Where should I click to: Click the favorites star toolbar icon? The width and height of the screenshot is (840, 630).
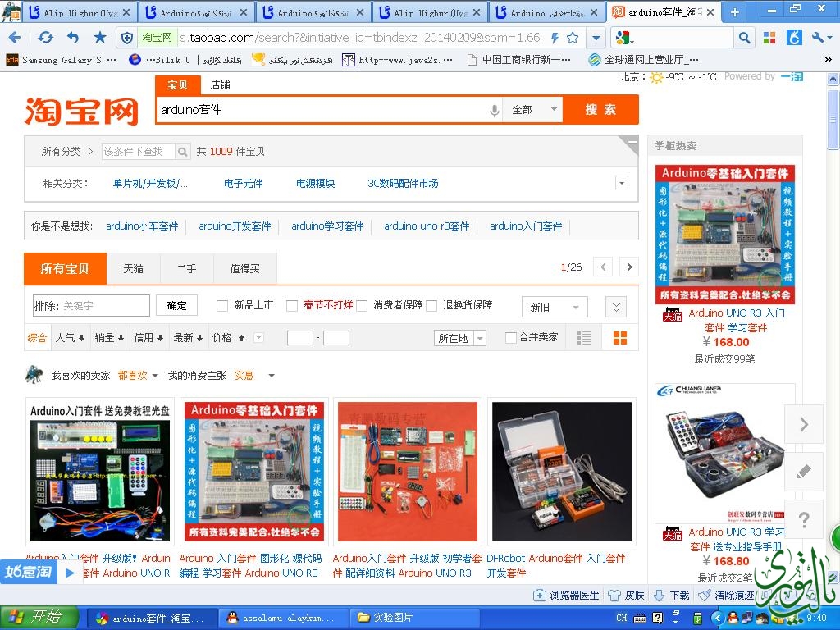[x=99, y=37]
